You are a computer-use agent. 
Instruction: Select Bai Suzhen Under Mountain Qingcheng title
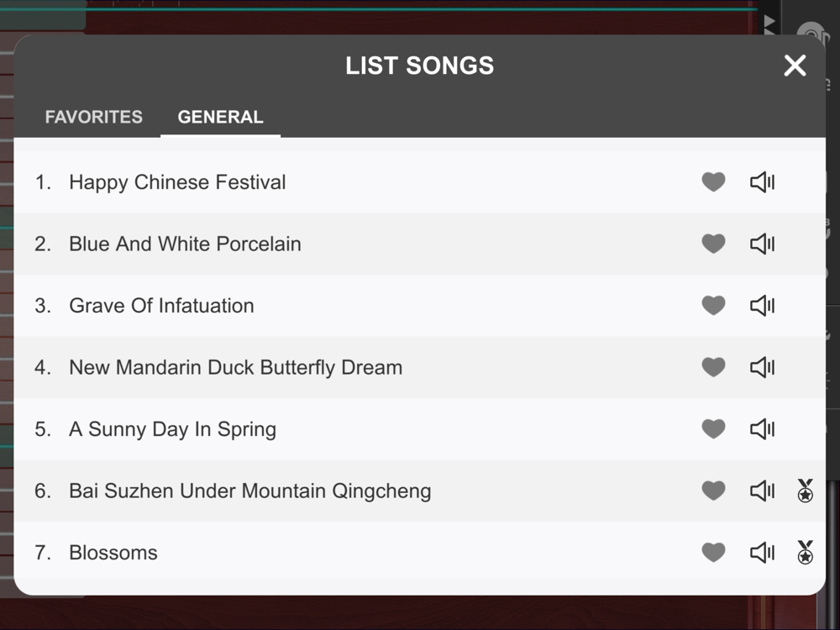(x=249, y=491)
